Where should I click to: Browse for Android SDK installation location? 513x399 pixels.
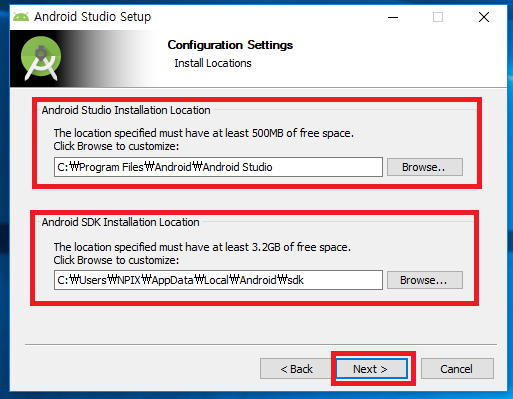pos(425,280)
